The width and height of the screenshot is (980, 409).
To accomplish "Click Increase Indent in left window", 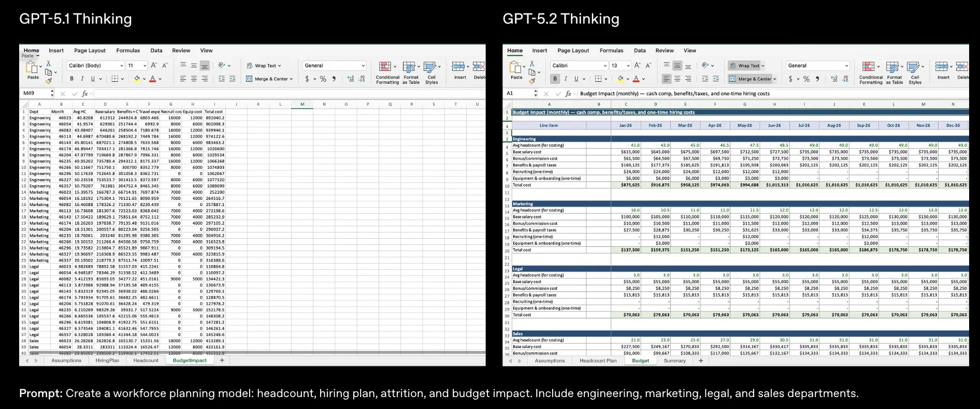I will (x=232, y=79).
